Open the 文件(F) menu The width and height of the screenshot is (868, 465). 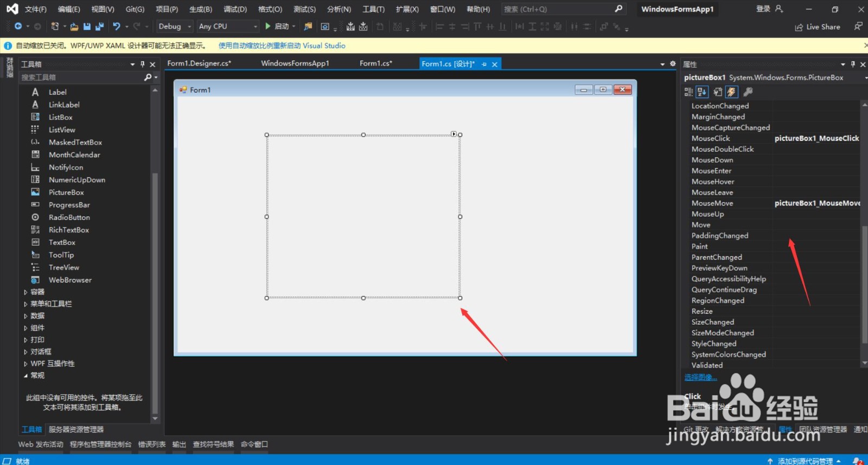(36, 9)
